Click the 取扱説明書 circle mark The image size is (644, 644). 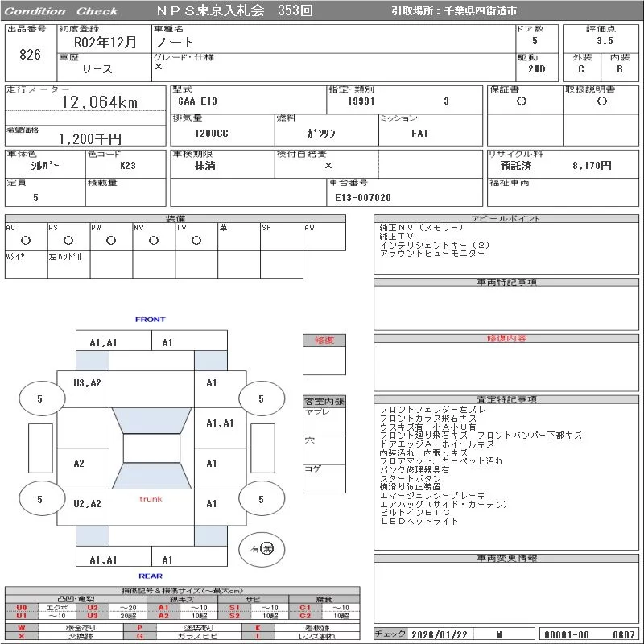click(x=601, y=101)
